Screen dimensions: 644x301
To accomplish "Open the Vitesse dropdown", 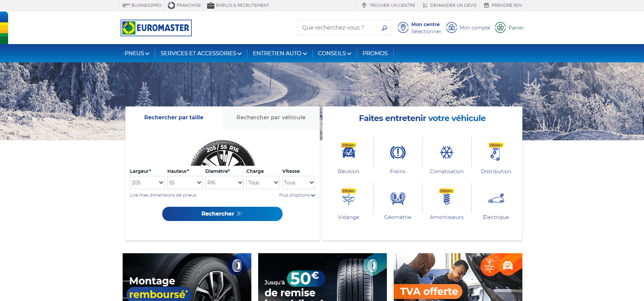I will (299, 182).
